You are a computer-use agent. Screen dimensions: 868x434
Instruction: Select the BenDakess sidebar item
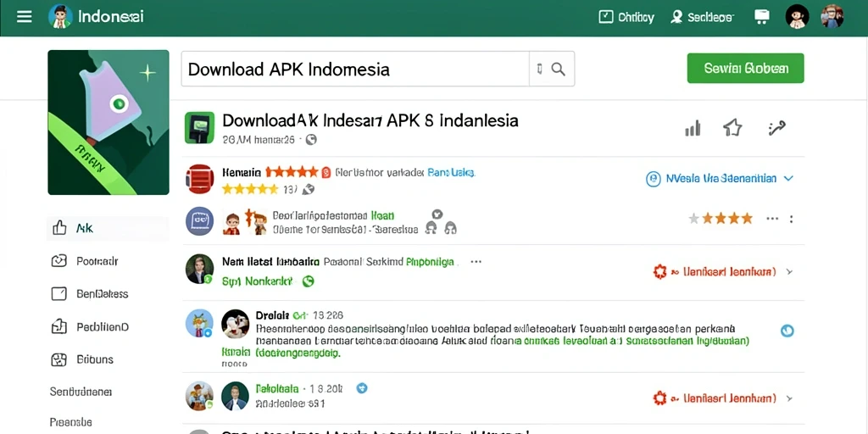[x=89, y=293]
